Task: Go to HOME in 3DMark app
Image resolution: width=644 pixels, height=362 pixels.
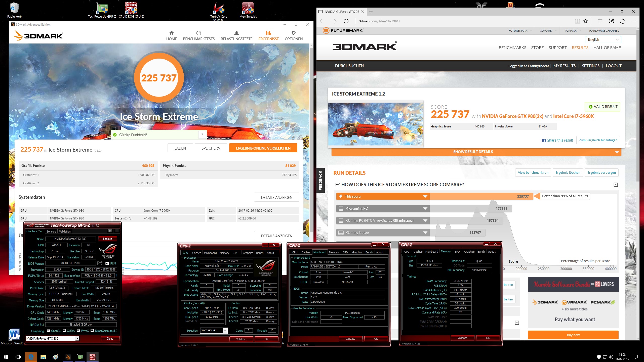Action: [171, 36]
